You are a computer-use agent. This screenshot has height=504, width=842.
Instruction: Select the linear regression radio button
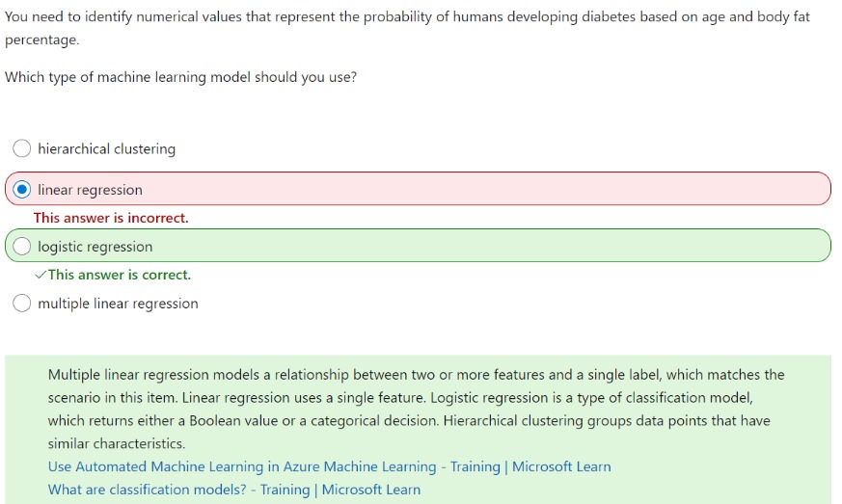click(21, 190)
